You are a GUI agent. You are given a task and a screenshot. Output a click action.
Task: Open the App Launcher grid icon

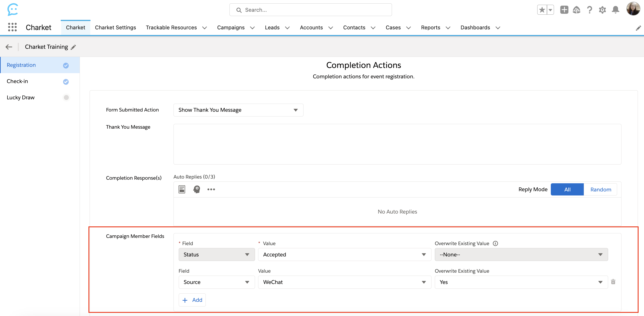point(12,27)
